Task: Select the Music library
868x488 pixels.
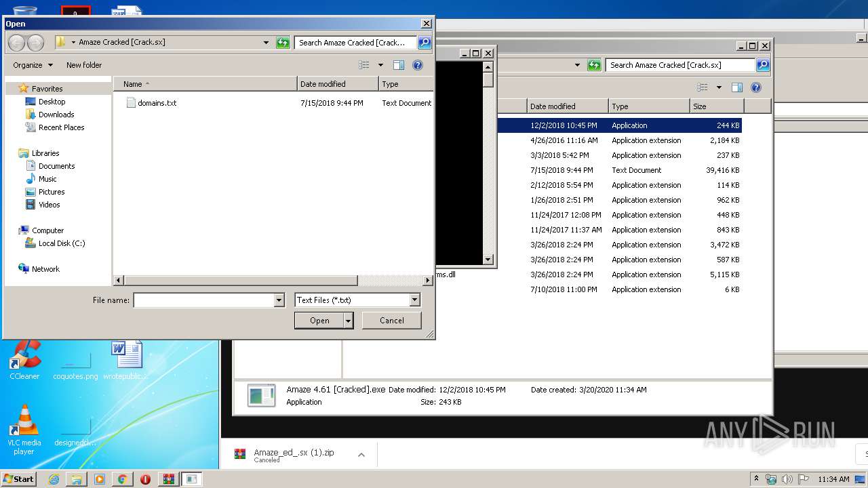Action: tap(47, 179)
